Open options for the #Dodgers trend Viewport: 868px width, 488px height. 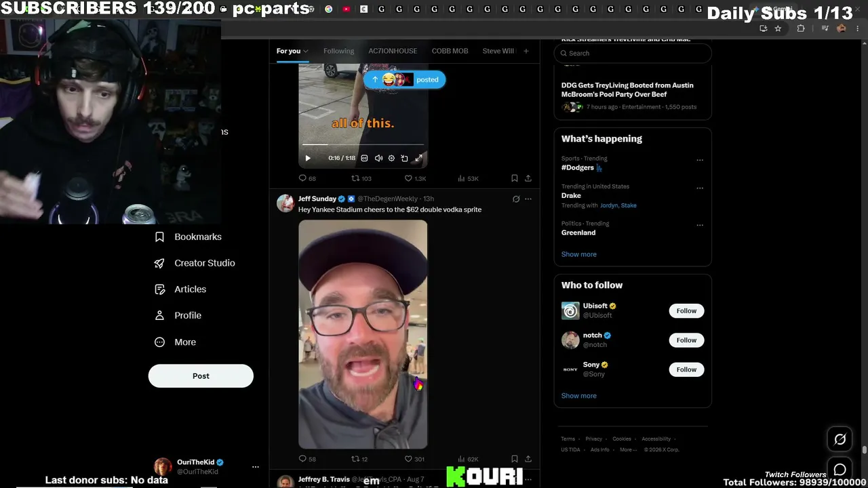[700, 160]
